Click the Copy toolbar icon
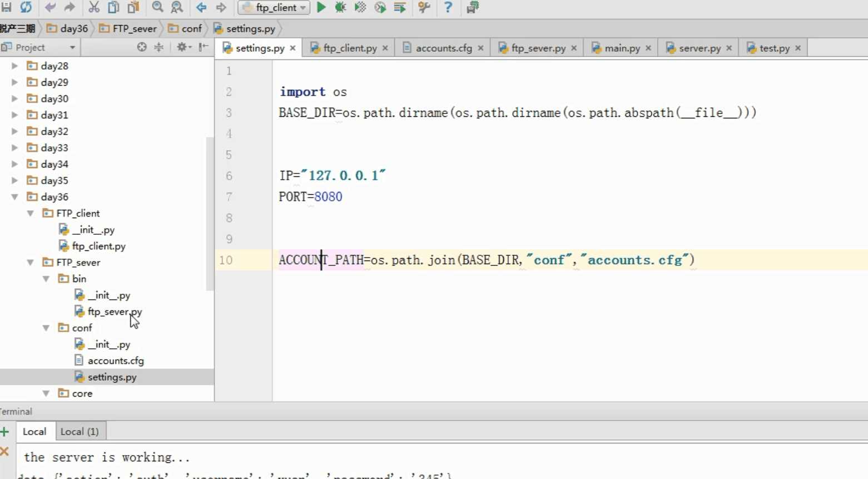Image resolution: width=868 pixels, height=479 pixels. pos(113,7)
